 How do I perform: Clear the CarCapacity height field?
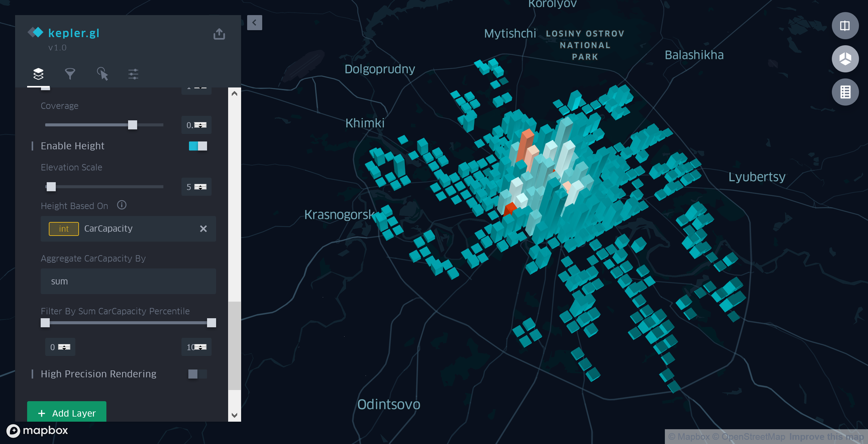203,229
